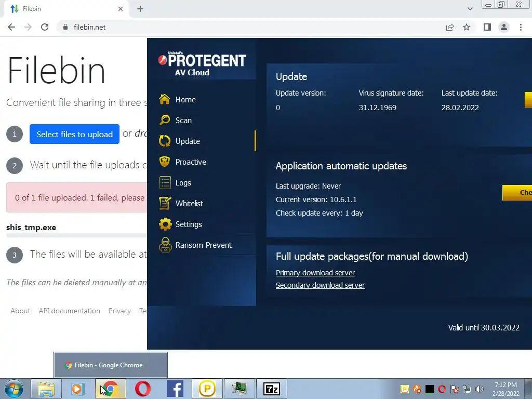Click the shis_tmp.exe upload progress bar
532x399 pixels.
pos(77,235)
